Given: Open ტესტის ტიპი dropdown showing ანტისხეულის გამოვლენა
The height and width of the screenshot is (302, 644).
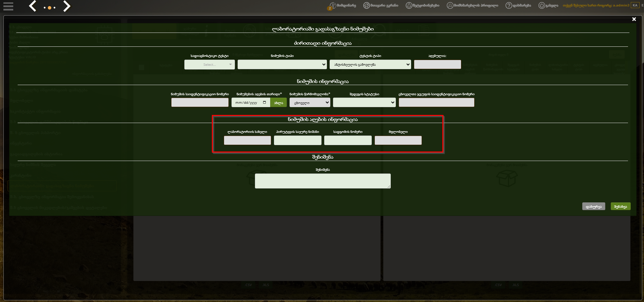Looking at the screenshot, I should click(370, 64).
